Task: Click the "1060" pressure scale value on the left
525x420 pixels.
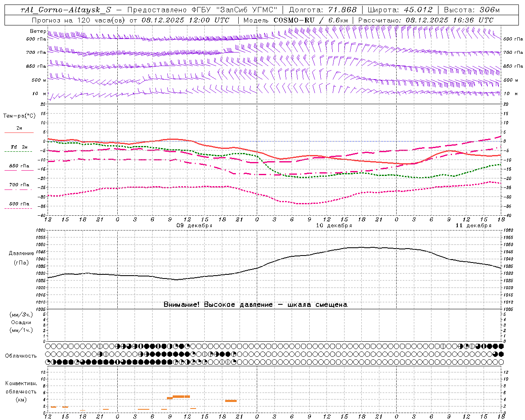Action: (x=41, y=231)
